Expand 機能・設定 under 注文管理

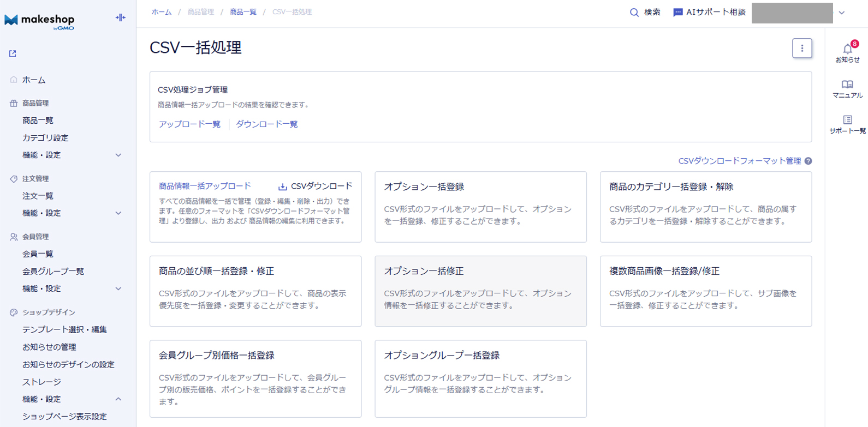[118, 213]
